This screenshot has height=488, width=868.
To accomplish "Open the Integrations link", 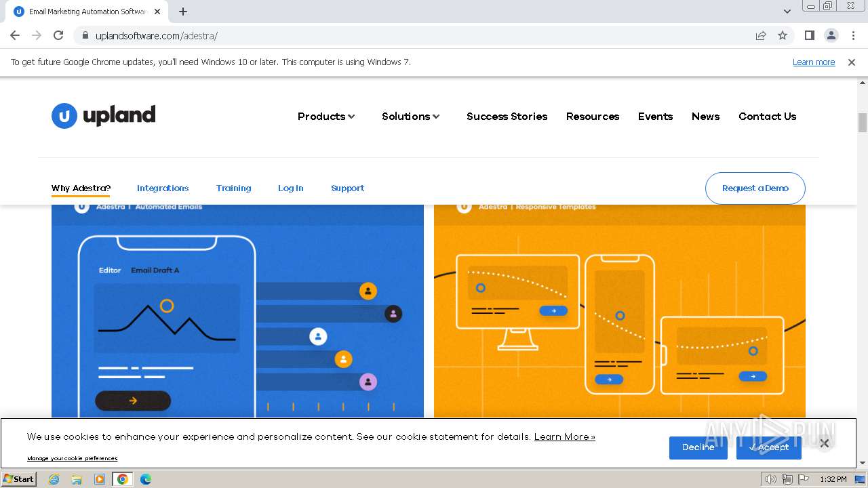I will 163,188.
